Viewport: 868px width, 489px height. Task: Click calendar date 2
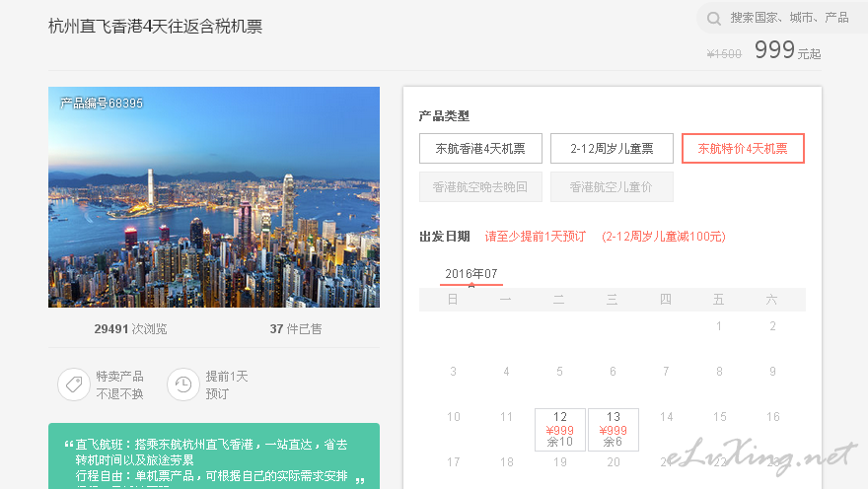pyautogui.click(x=772, y=326)
